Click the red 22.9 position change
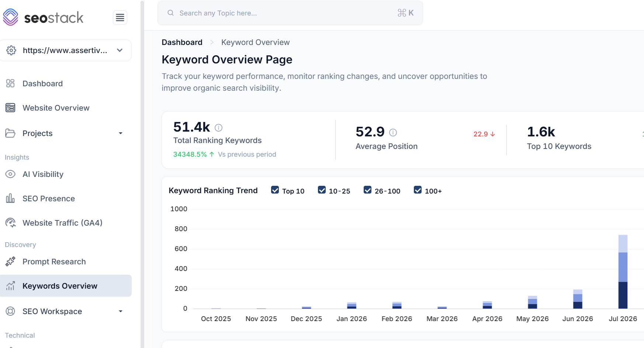Screen dimensions: 644x348 pyautogui.click(x=484, y=134)
